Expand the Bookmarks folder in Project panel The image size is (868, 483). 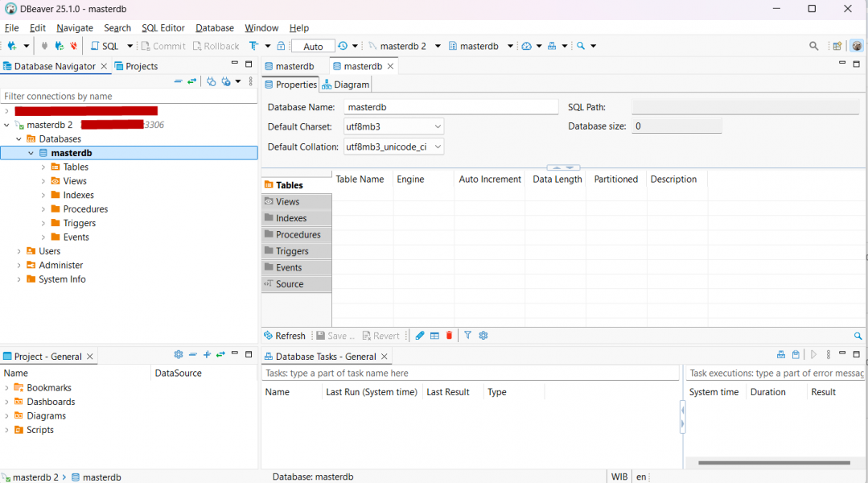[x=6, y=388]
